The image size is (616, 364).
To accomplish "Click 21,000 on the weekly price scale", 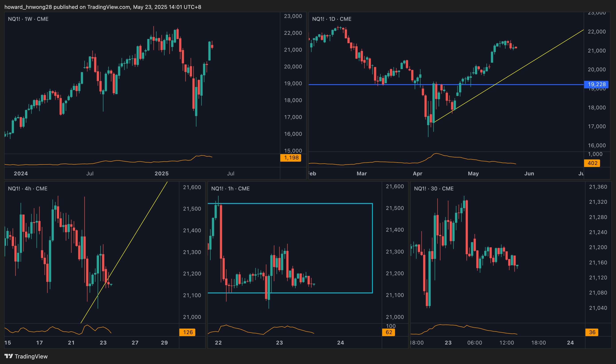I will coord(293,50).
